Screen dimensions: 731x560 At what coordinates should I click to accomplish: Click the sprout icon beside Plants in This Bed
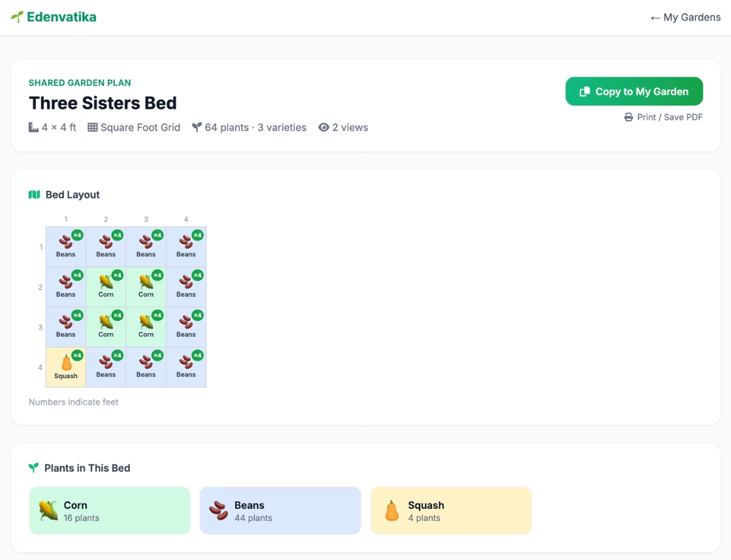(x=34, y=468)
